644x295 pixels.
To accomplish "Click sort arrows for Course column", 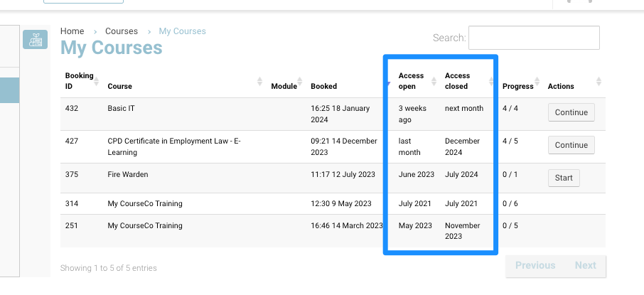I will coord(259,81).
